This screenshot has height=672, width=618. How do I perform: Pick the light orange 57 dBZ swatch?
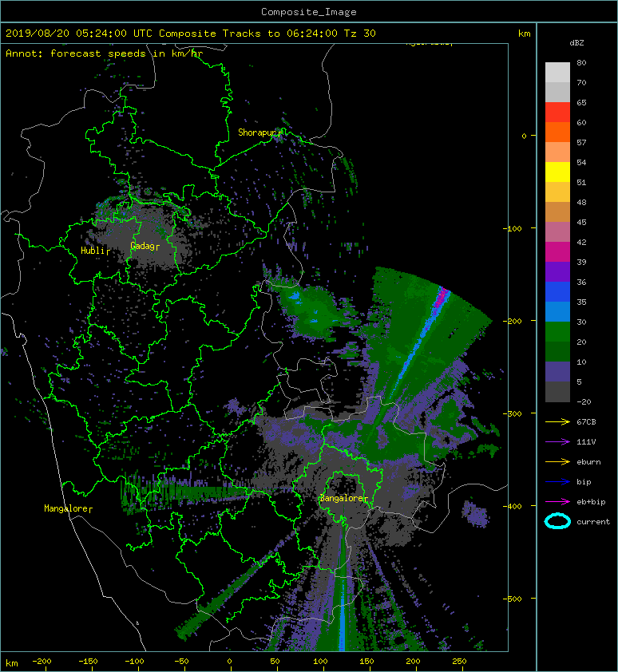557,152
